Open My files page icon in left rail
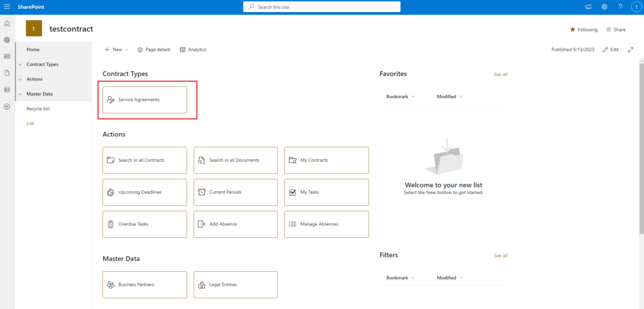The width and height of the screenshot is (644, 309). (7, 73)
